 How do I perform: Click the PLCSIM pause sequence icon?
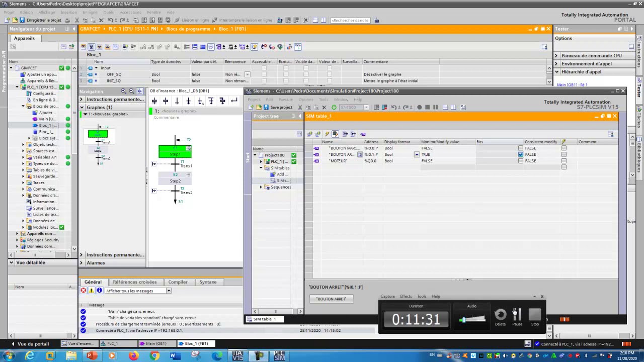(435, 107)
